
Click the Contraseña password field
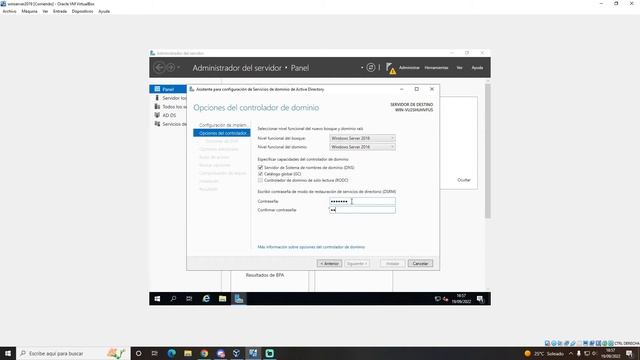coord(362,201)
